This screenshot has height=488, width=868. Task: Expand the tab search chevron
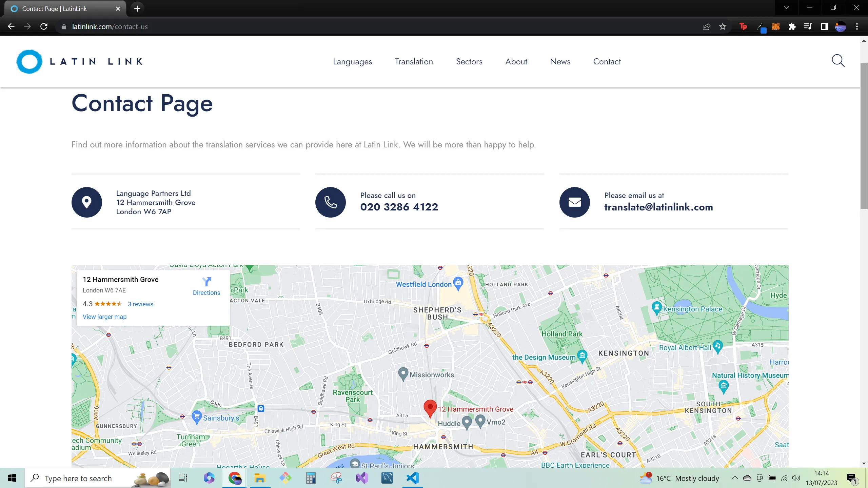786,7
